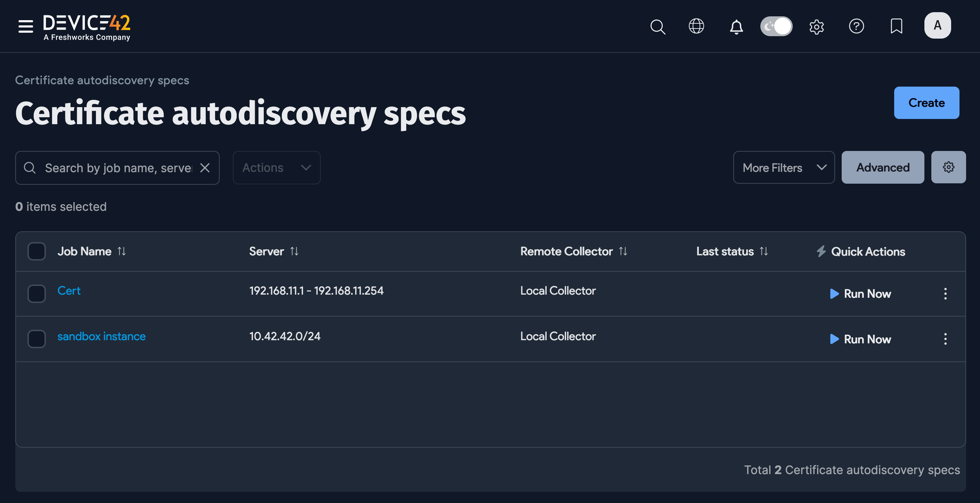Click the hamburger menu beside Device42 logo

tap(25, 26)
